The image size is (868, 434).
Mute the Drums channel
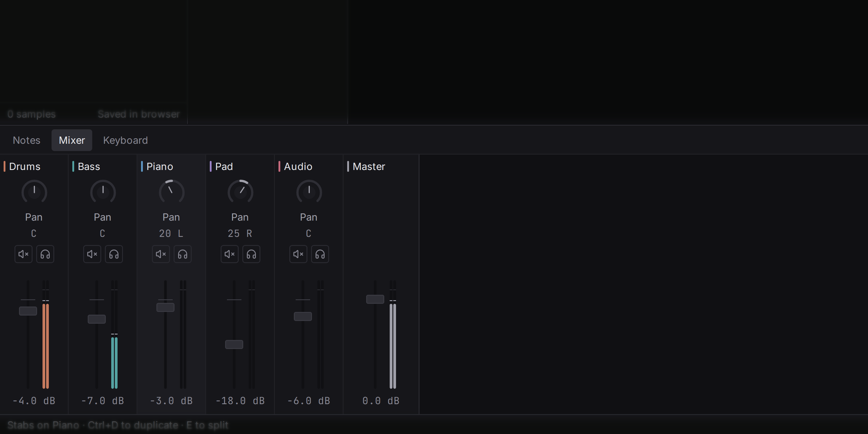pos(23,254)
